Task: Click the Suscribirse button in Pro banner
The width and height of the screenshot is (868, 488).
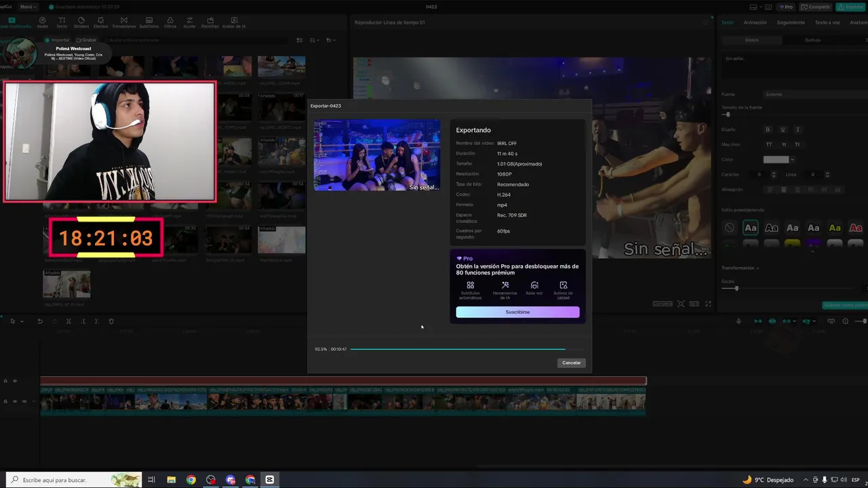Action: click(517, 312)
